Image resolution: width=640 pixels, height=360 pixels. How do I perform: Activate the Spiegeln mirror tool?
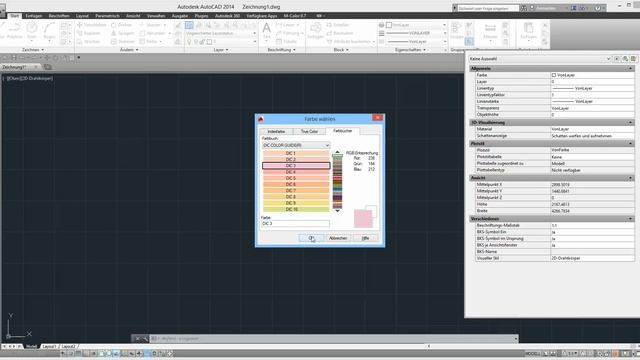click(122, 33)
